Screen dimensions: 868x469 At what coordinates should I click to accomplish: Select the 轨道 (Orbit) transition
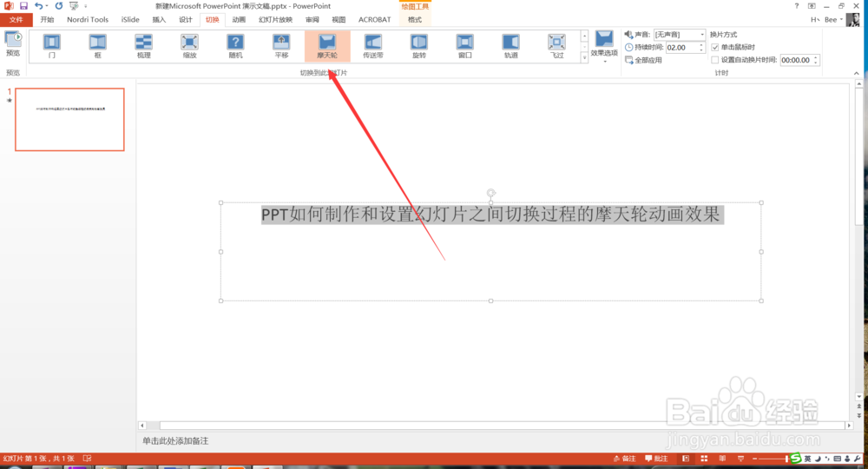tap(511, 46)
